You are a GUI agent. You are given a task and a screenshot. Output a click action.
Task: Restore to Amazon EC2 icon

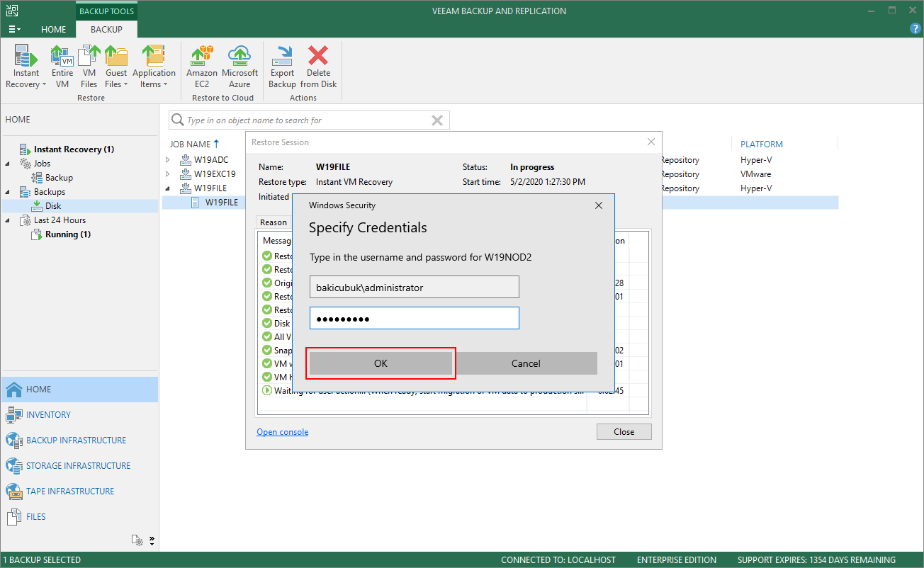202,67
